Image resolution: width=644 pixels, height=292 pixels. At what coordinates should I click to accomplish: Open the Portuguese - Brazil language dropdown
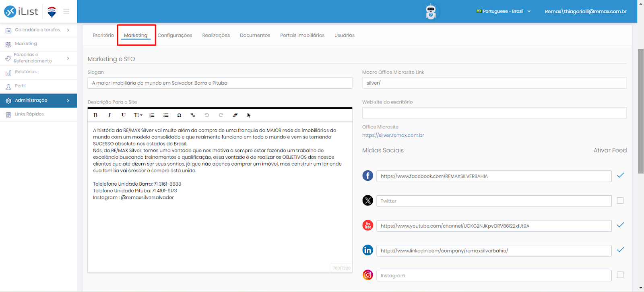pos(504,11)
